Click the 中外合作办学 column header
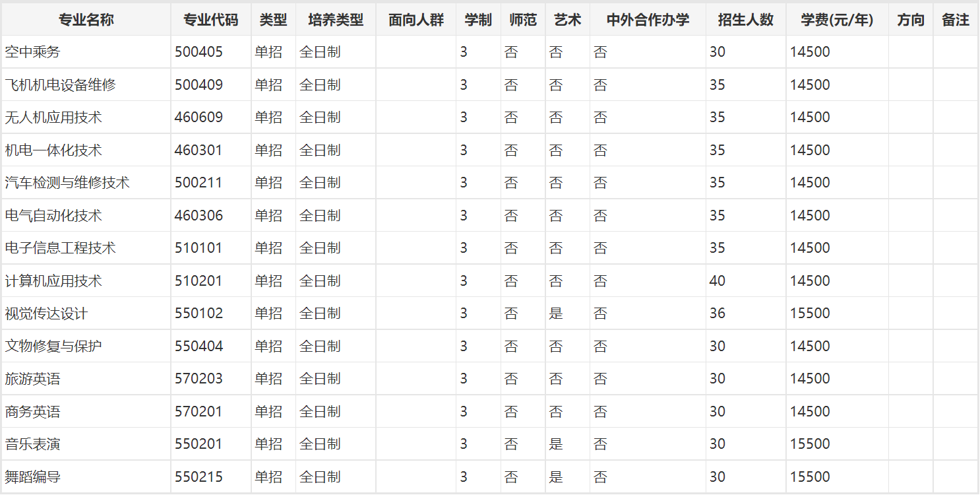Image resolution: width=980 pixels, height=495 pixels. (648, 20)
